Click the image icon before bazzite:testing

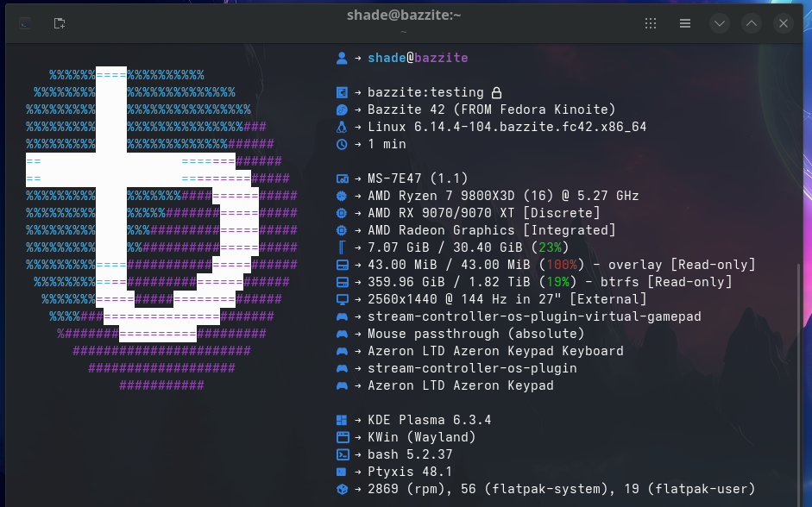(x=342, y=92)
